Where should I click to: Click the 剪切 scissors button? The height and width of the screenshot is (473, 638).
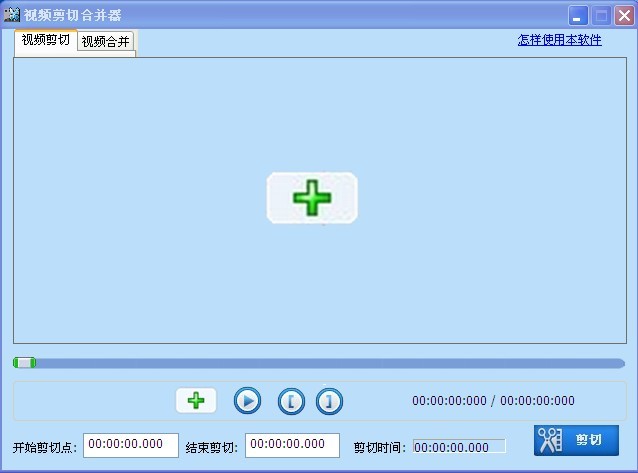coord(577,440)
